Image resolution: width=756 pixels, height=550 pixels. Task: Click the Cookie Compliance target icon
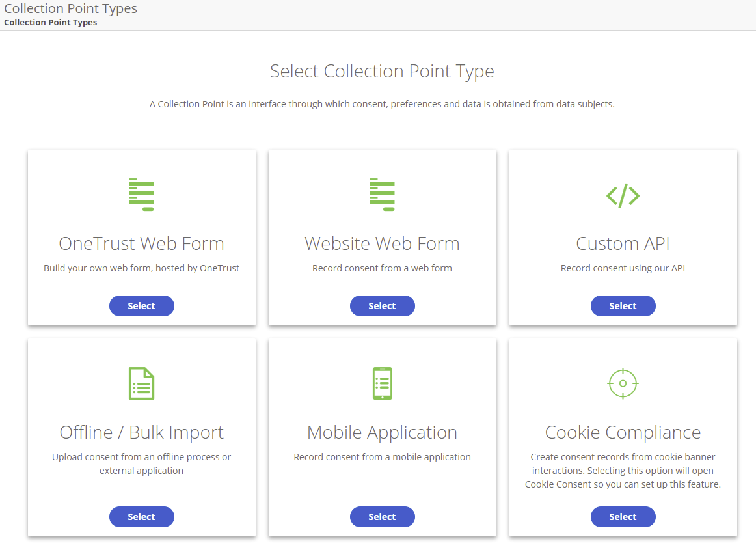pyautogui.click(x=623, y=383)
